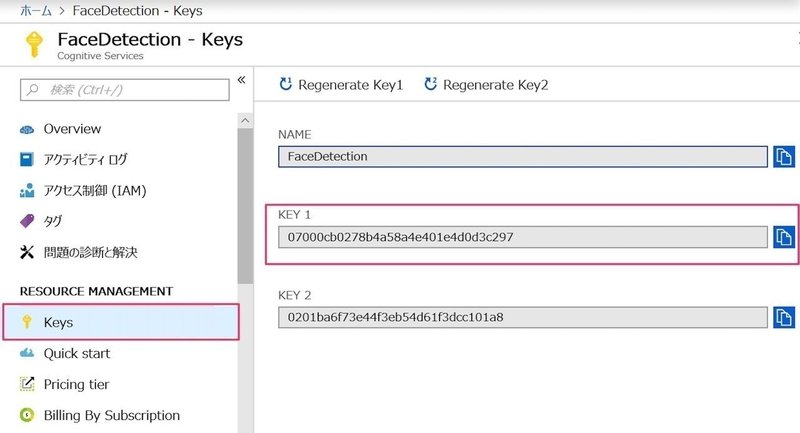Open 問題の診断と解決 menu item
Screen dimensions: 800x433
(x=90, y=252)
